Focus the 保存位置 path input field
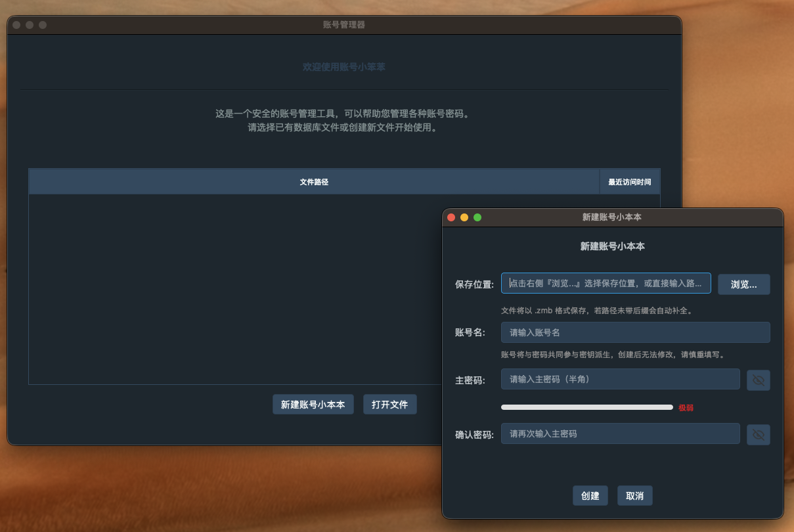The width and height of the screenshot is (794, 532). [x=606, y=284]
